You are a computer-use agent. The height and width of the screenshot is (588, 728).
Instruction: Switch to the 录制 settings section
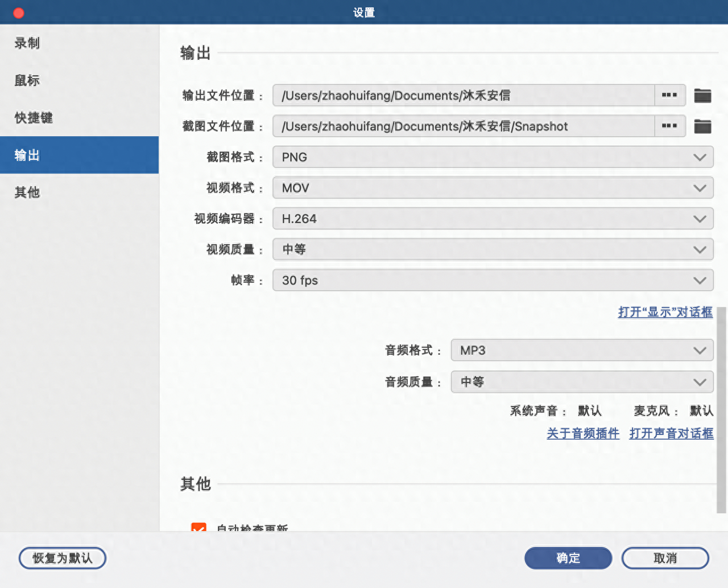pyautogui.click(x=26, y=43)
